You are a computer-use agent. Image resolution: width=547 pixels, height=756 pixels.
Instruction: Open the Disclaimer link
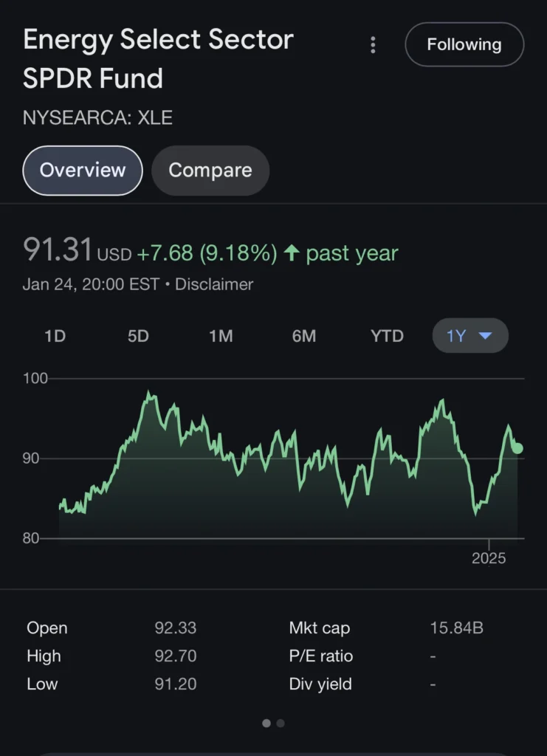coord(214,284)
